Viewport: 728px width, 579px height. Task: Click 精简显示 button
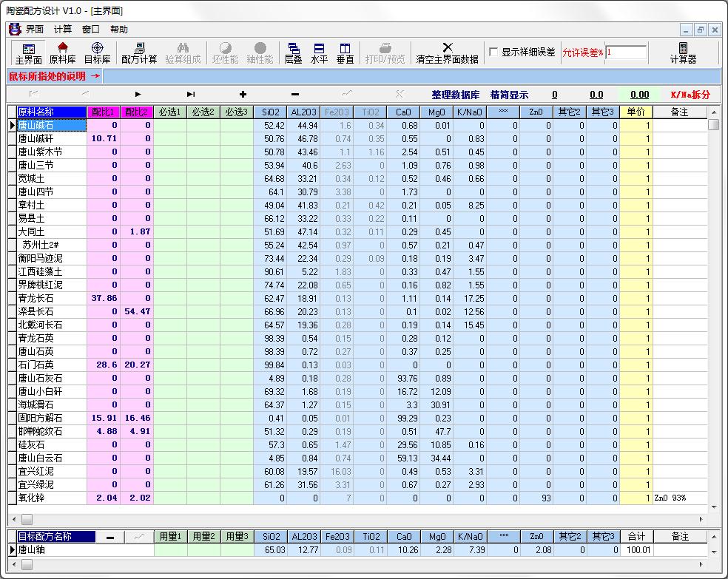[509, 95]
